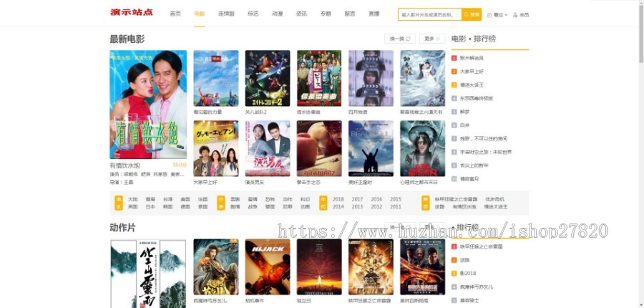
Task: Open the 看过 history dropdown
Action: [497, 15]
